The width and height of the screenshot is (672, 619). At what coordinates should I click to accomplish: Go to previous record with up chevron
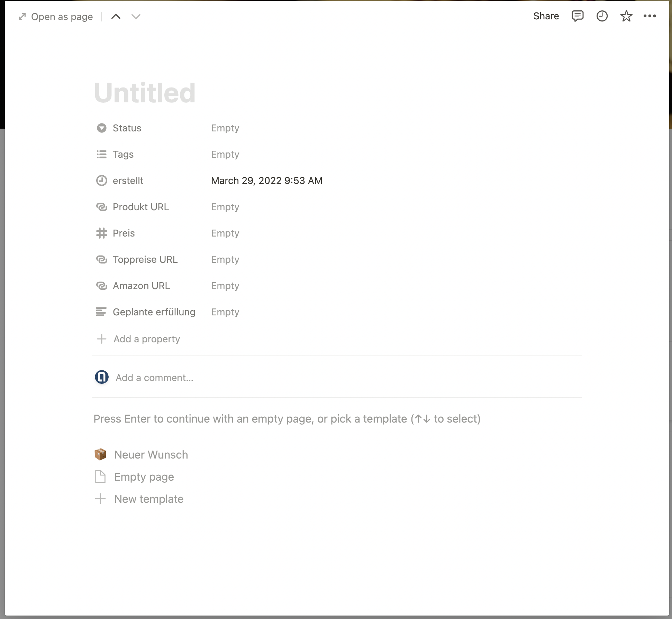click(116, 17)
